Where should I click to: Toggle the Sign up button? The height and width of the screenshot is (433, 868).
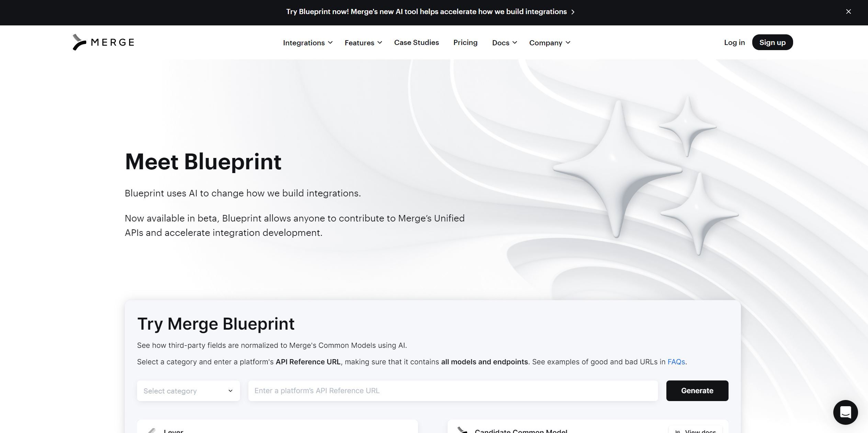pos(772,42)
